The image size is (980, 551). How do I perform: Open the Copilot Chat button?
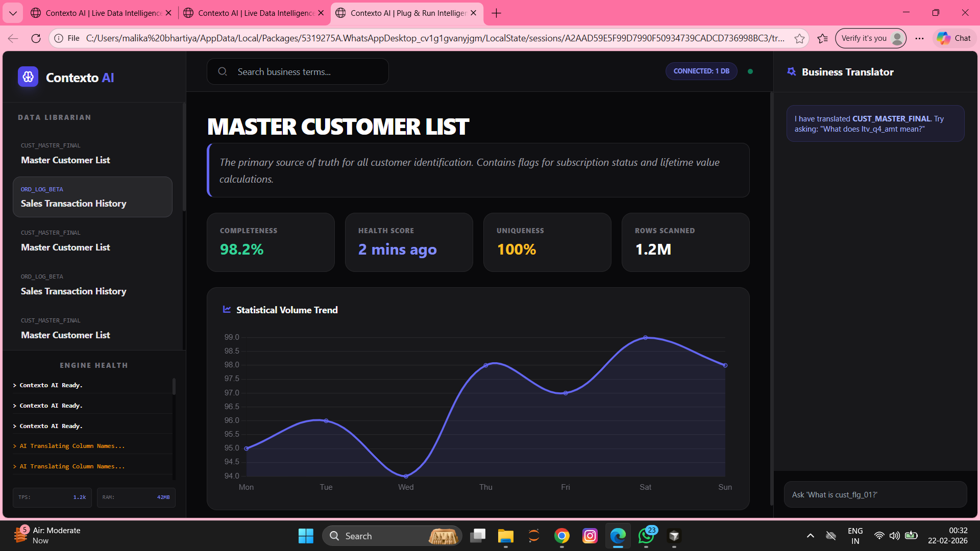coord(954,38)
